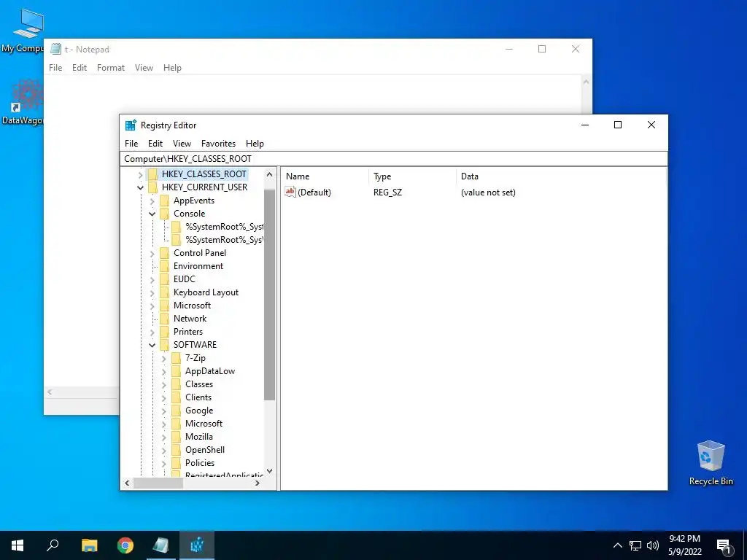Viewport: 747px width, 560px height.
Task: Click the tree pane scroll down arrow
Action: (270, 471)
